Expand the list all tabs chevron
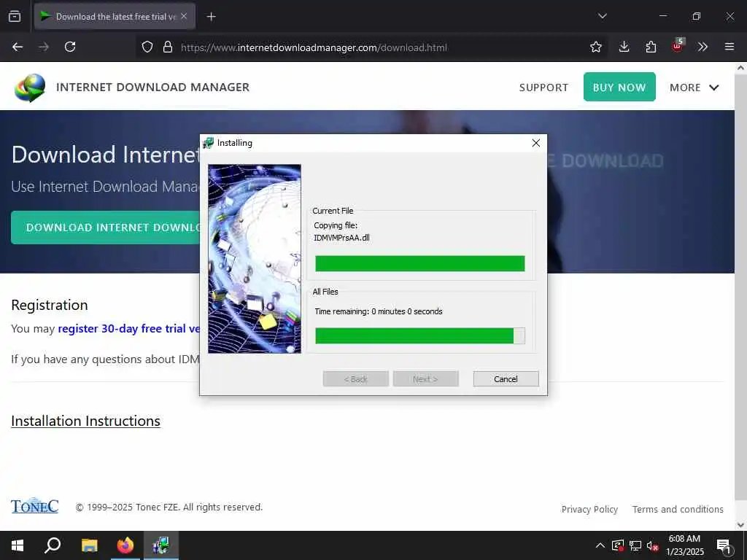 point(602,16)
